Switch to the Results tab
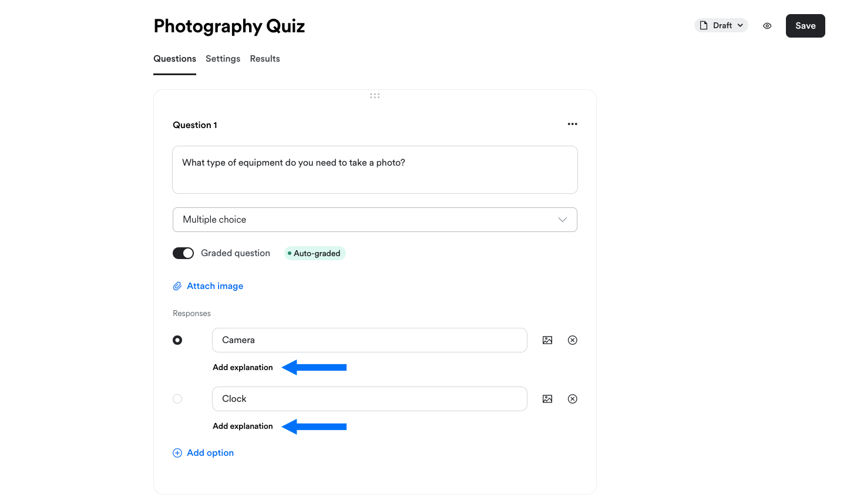 265,59
